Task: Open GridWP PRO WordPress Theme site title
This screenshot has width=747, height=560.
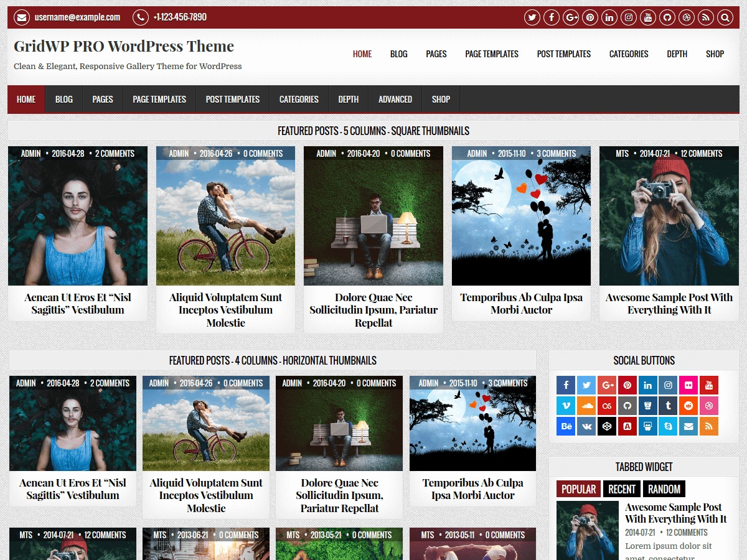Action: pos(124,46)
